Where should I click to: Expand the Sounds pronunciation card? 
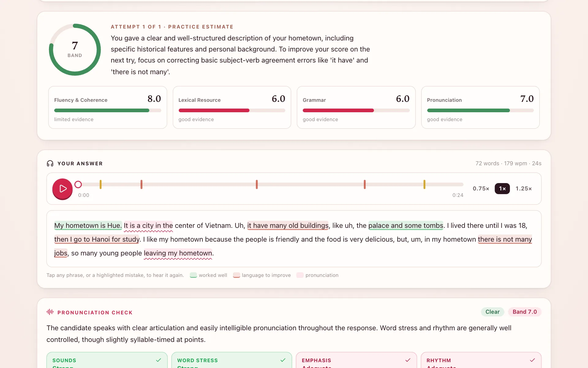pos(107,360)
